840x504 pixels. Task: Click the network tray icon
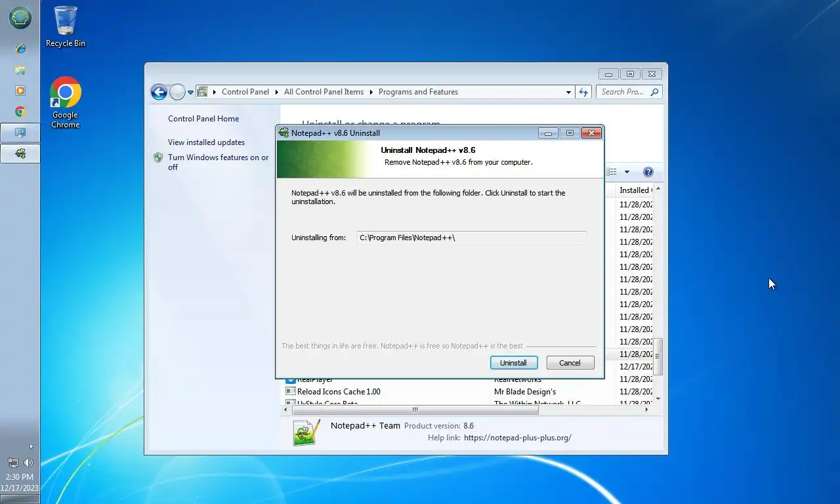pyautogui.click(x=13, y=463)
